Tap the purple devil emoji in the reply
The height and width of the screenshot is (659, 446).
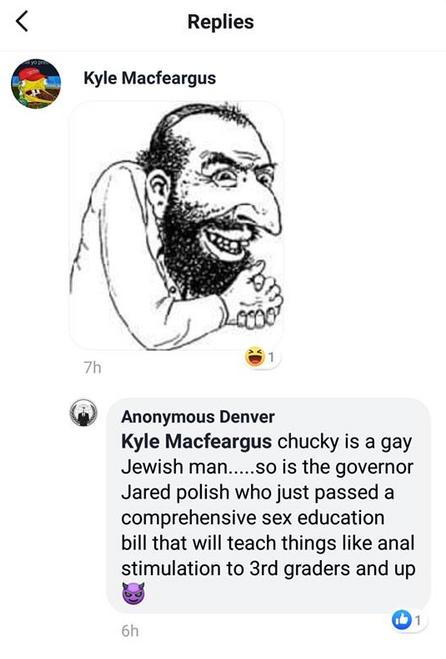133,593
